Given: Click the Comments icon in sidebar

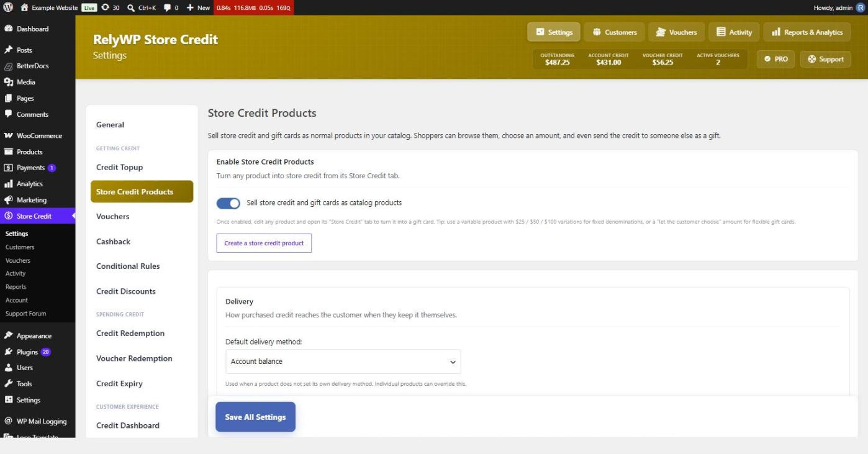Looking at the screenshot, I should (8, 114).
